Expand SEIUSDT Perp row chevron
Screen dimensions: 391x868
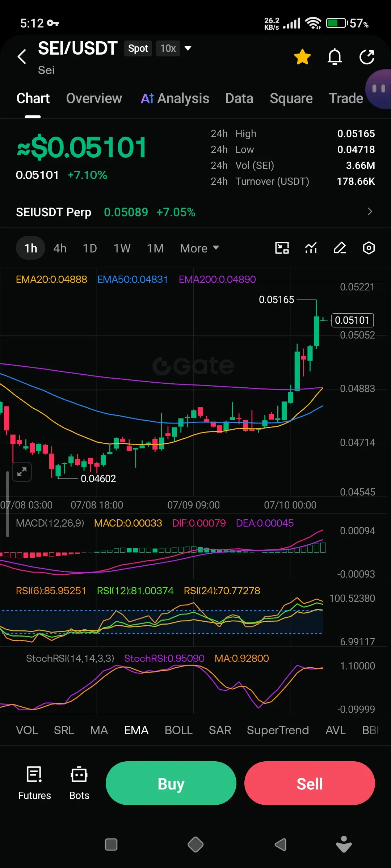(370, 212)
